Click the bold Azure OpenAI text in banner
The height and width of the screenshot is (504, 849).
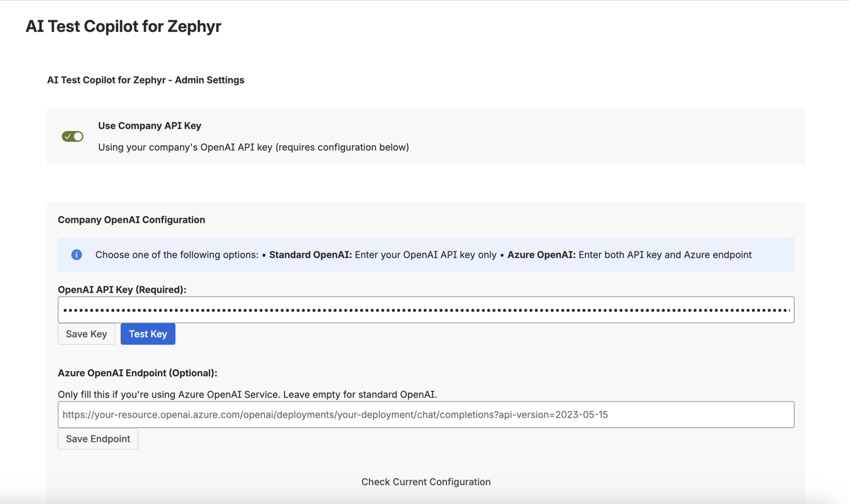(541, 255)
